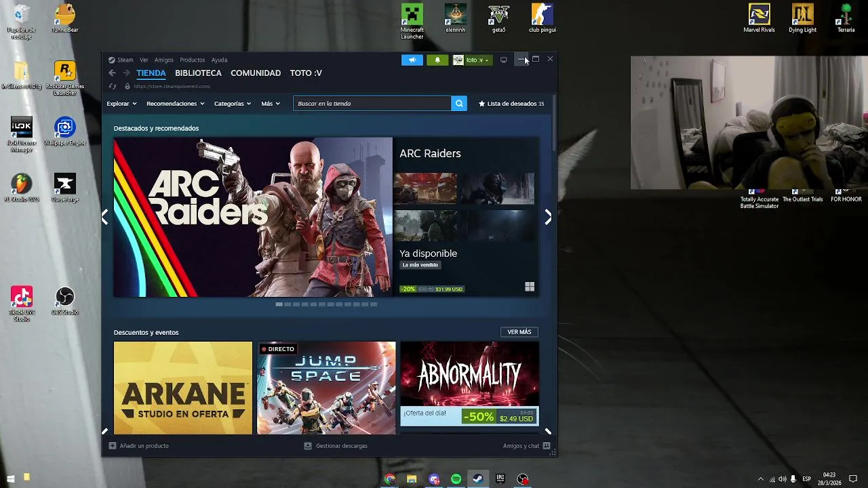Image resolution: width=868 pixels, height=488 pixels.
Task: Select the first carousel page dot
Action: point(279,304)
